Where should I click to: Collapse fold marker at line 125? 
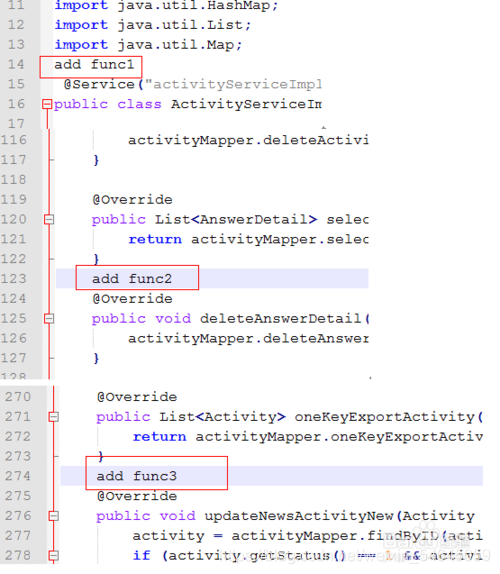coord(49,318)
